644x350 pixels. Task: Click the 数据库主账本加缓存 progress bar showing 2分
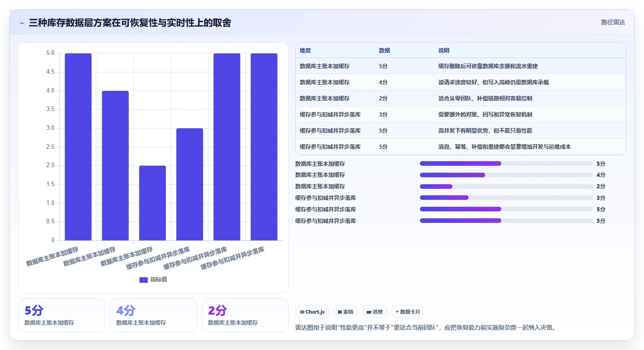pyautogui.click(x=506, y=187)
